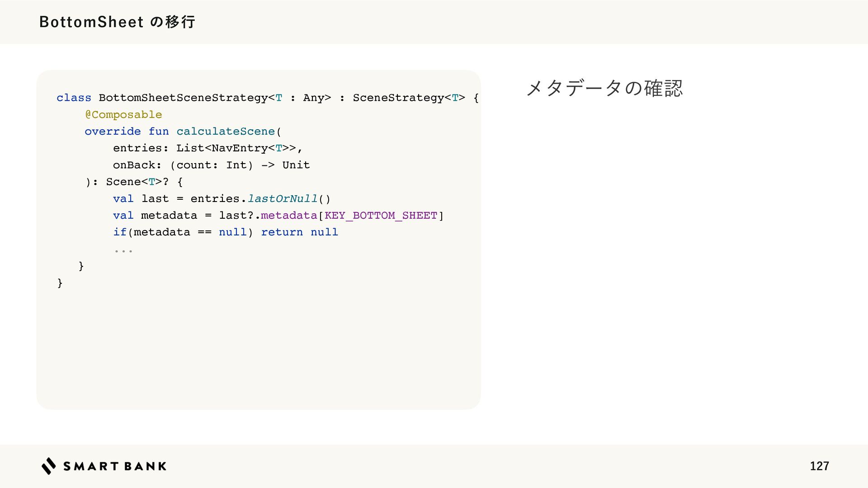Click 'val last = entries.lastOrNull()' line
868x488 pixels.
coord(222,198)
